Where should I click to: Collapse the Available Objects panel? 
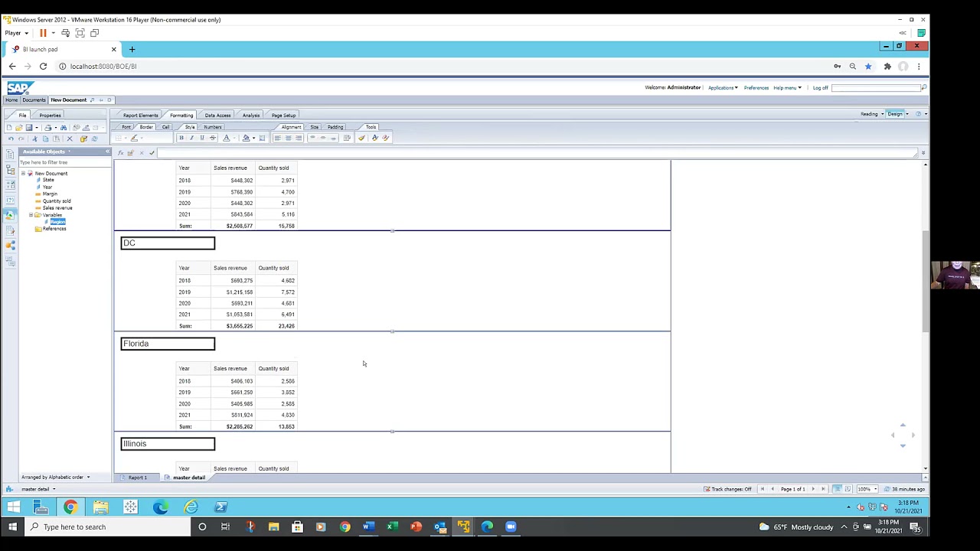tap(107, 152)
